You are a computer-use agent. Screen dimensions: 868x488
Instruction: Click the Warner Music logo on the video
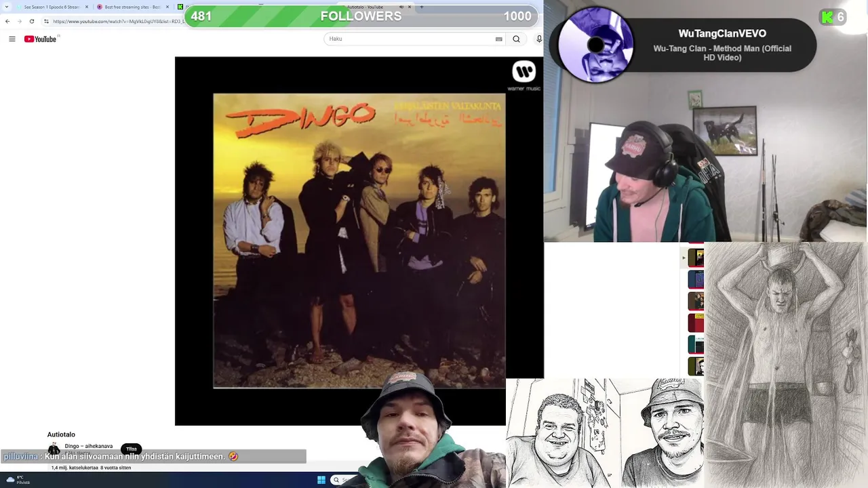click(x=524, y=75)
